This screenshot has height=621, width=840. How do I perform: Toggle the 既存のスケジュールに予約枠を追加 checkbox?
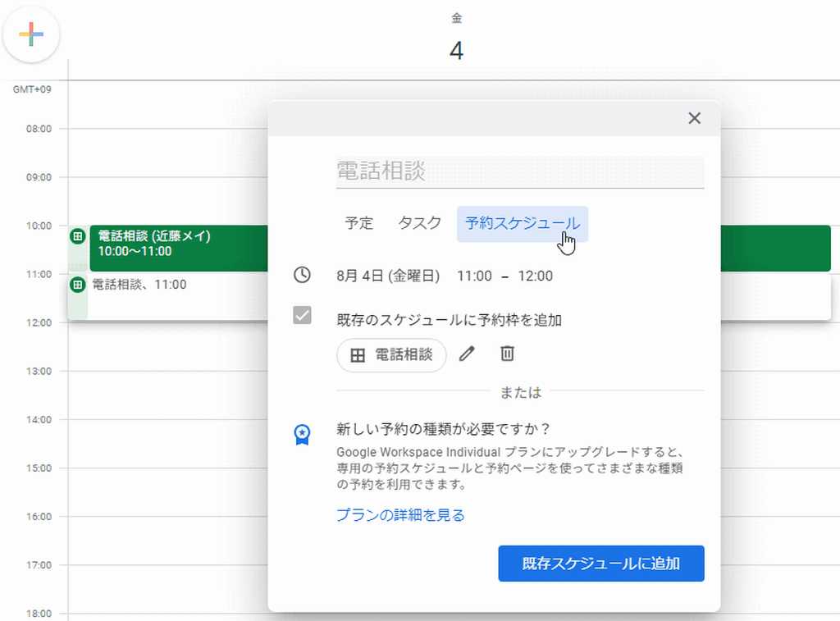(302, 315)
